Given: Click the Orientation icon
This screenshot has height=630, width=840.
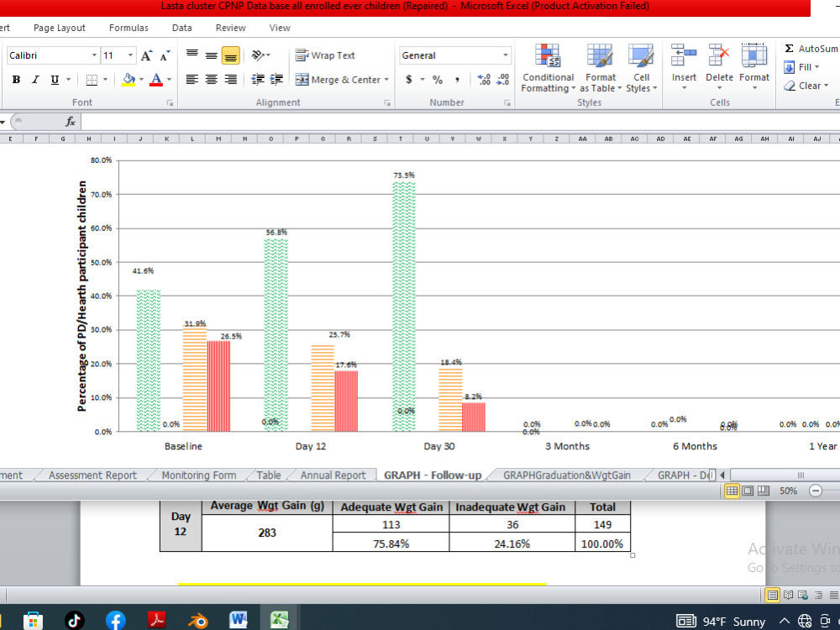Looking at the screenshot, I should (258, 55).
